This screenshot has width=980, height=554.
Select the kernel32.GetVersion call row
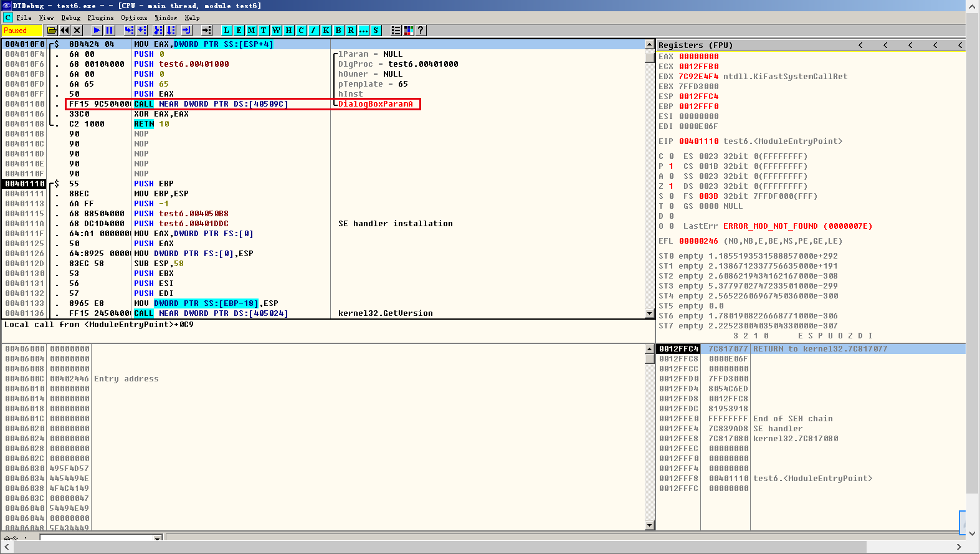324,313
